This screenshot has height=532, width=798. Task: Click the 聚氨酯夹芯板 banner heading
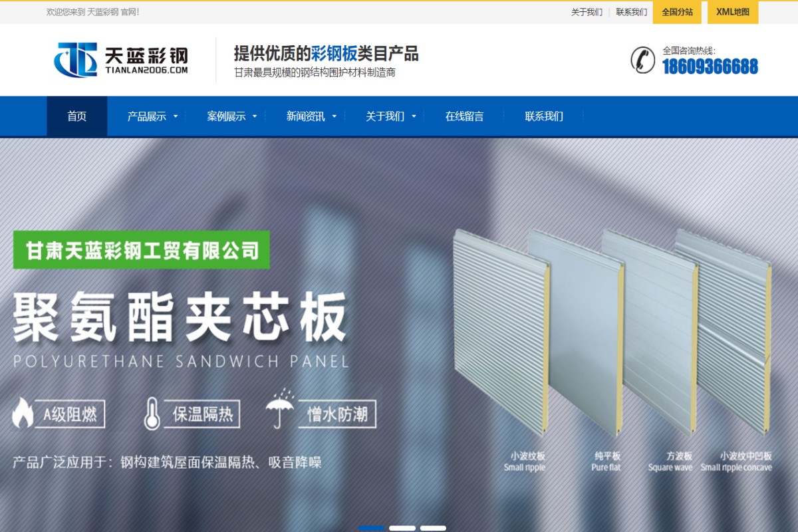(x=181, y=317)
